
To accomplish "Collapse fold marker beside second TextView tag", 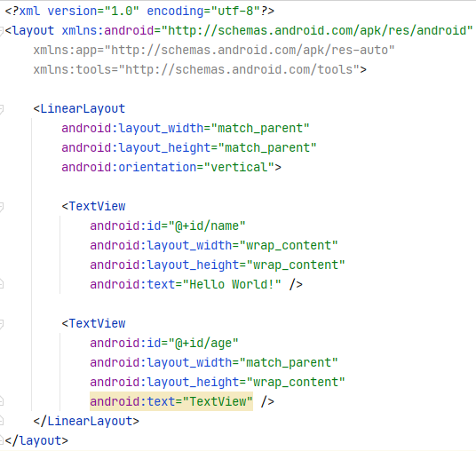I will [1, 324].
